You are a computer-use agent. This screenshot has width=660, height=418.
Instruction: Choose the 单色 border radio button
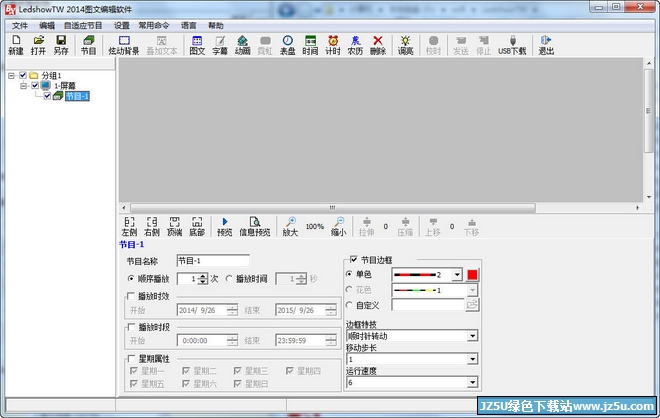point(349,274)
